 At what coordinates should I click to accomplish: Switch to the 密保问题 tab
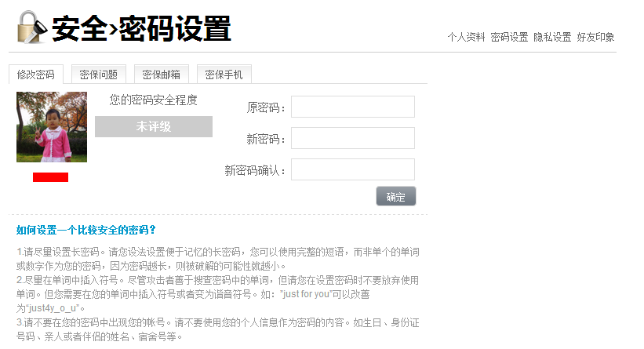pos(99,75)
